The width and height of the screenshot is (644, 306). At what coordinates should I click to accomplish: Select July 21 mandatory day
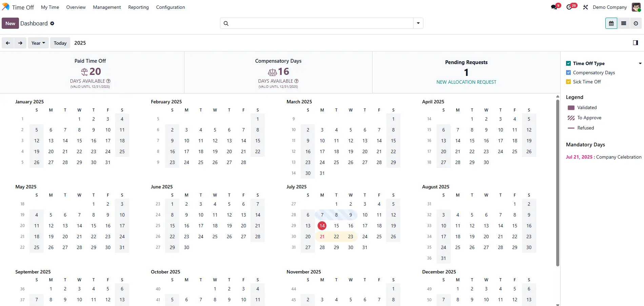point(322,237)
